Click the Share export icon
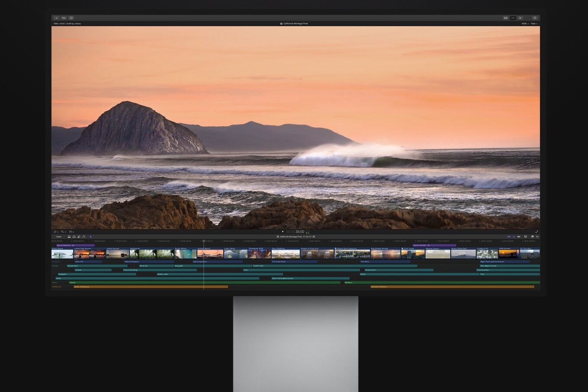 (535, 18)
